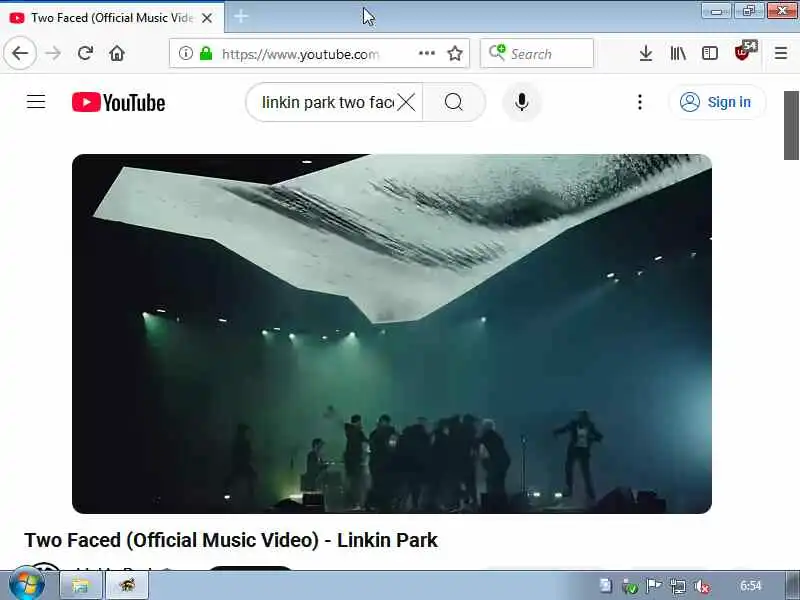Go back using the browser back arrow
Image resolution: width=800 pixels, height=600 pixels.
[x=20, y=53]
